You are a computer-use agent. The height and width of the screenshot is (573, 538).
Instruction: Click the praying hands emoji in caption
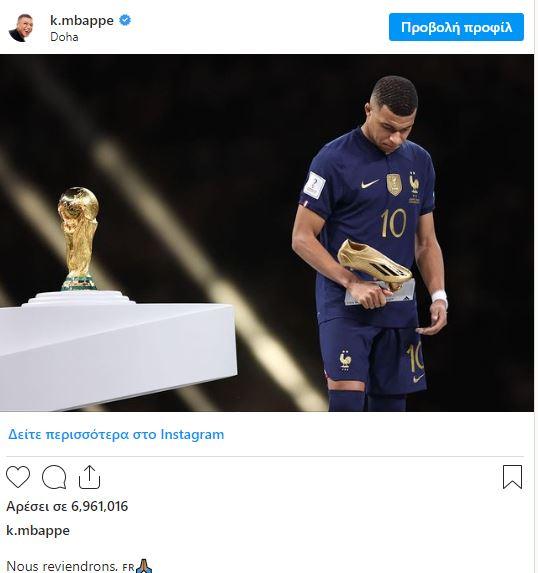144,566
